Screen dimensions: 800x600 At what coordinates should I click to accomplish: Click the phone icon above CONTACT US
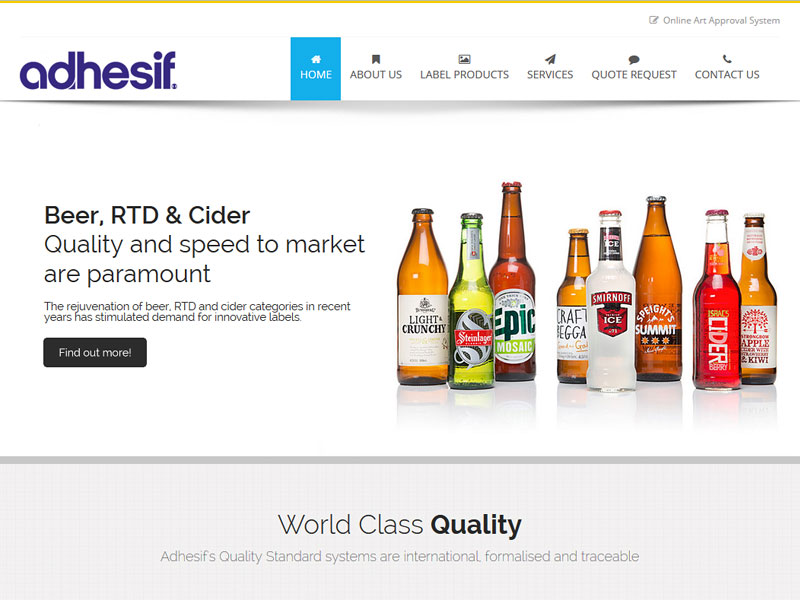[727, 59]
